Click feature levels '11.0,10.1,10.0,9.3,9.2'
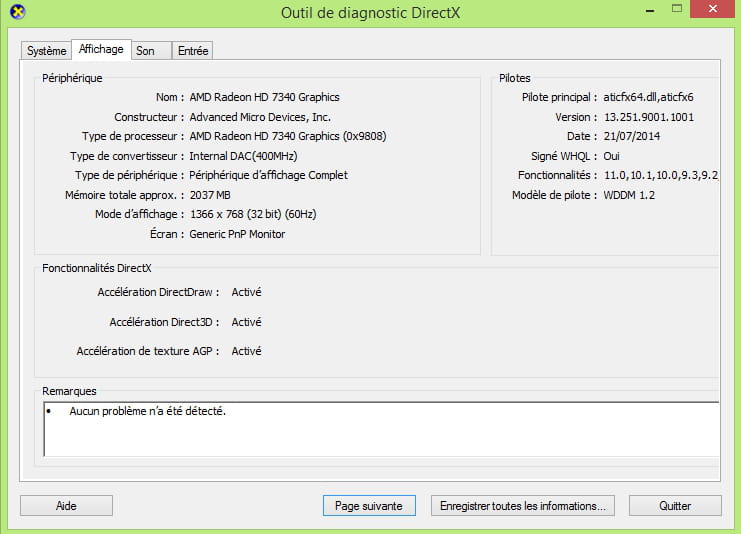 point(661,175)
